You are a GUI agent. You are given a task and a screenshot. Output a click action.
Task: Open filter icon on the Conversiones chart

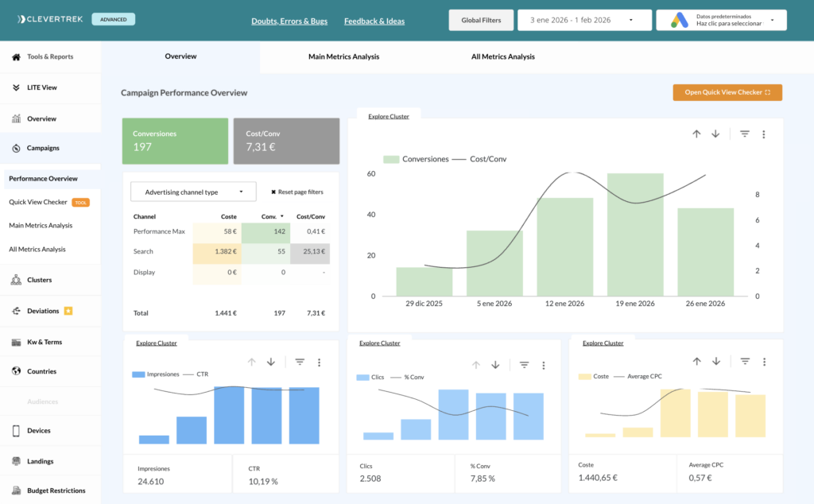click(745, 134)
